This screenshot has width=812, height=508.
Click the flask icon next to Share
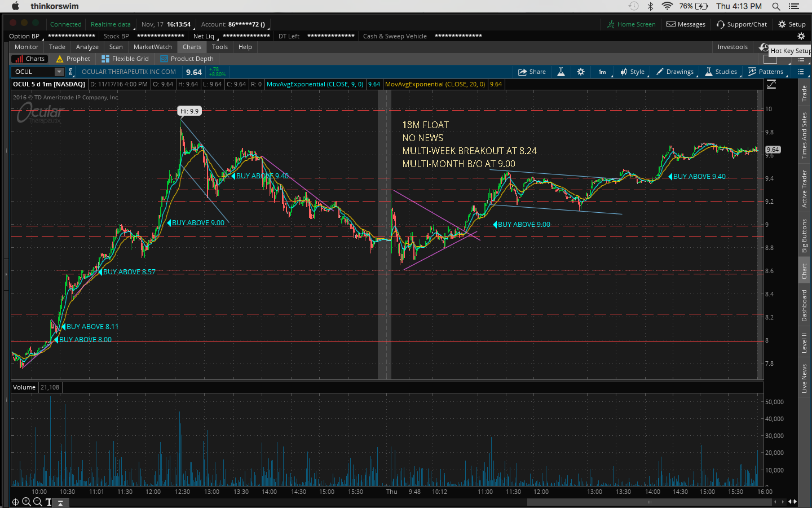561,72
